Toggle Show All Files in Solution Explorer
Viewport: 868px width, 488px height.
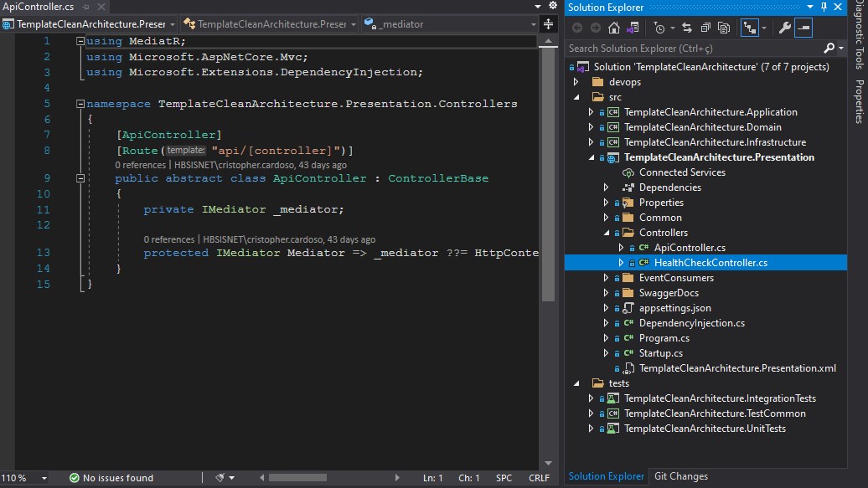[x=724, y=27]
